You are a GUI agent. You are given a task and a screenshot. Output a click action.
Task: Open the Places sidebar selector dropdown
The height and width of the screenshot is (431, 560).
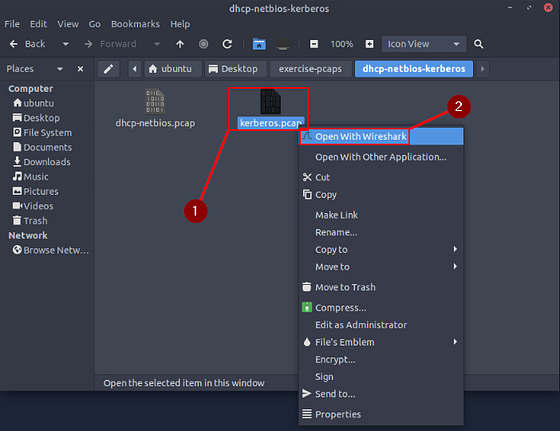pyautogui.click(x=60, y=69)
